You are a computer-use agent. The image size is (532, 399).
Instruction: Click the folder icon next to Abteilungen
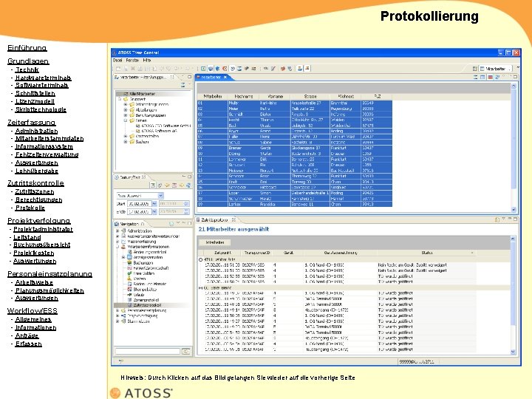click(x=132, y=110)
